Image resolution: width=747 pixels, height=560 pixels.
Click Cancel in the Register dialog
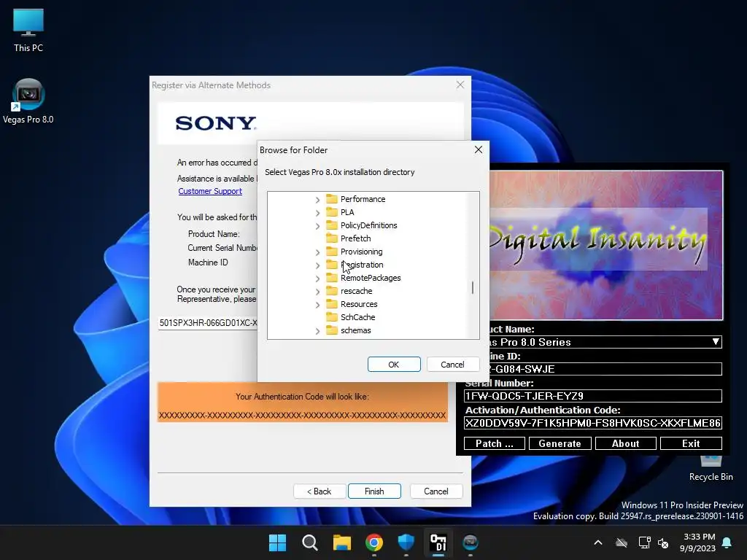pos(436,491)
